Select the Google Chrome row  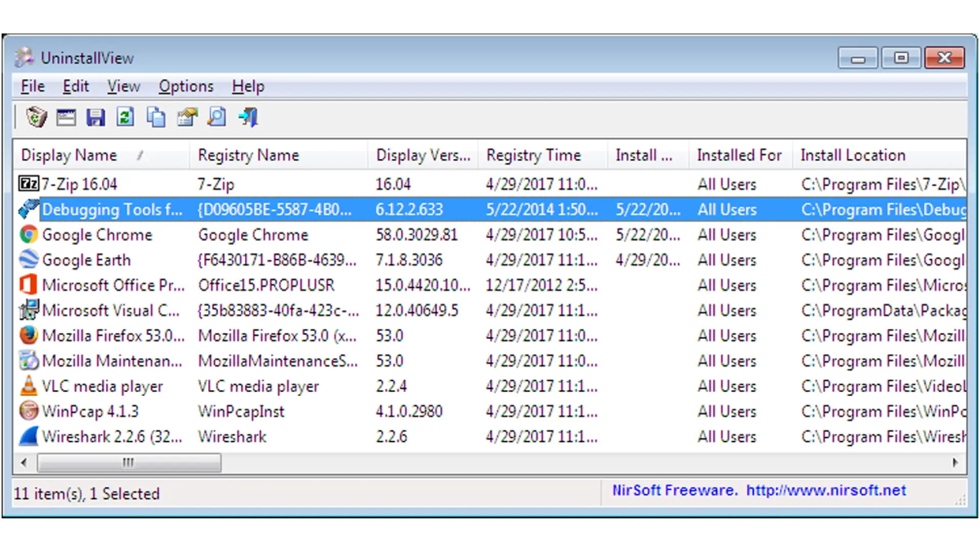(x=97, y=235)
